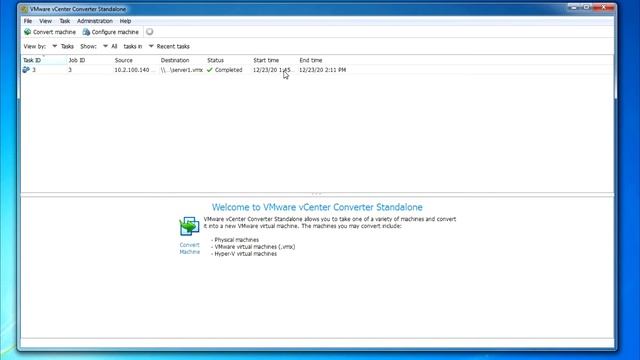Click the Convert Machine link text
The width and height of the screenshot is (640, 360).
click(190, 248)
